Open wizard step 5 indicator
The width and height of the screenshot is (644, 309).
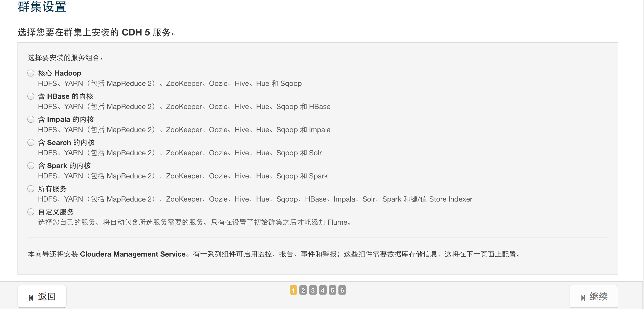[332, 290]
